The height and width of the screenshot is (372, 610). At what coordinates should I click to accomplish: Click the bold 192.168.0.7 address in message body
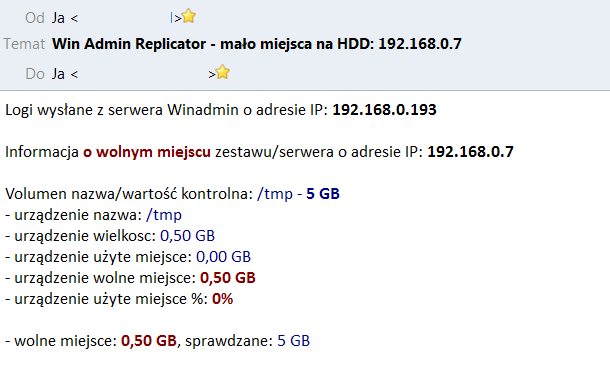point(470,152)
